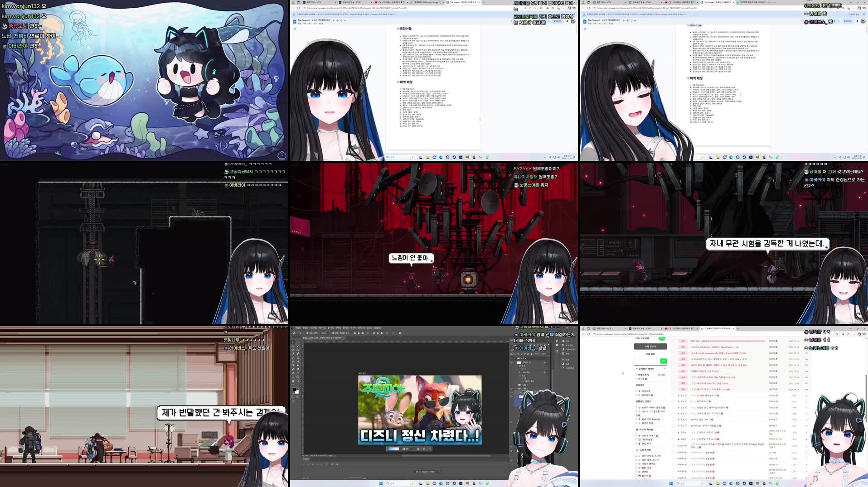
Task: Star the Google Docs document title
Action: pos(334,21)
